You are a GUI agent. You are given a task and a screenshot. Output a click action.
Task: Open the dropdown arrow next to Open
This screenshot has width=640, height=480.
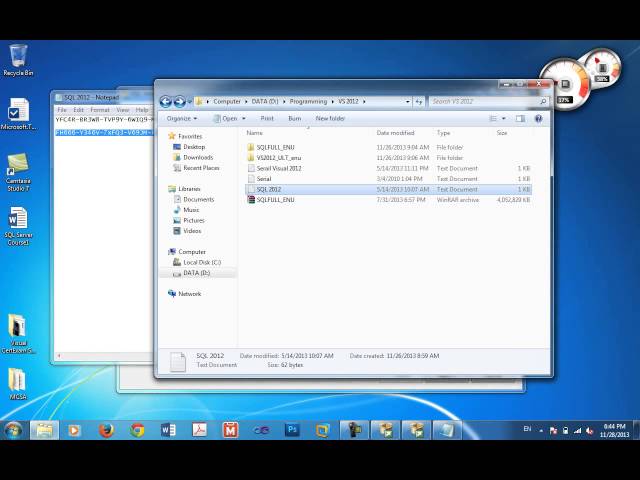coord(244,119)
